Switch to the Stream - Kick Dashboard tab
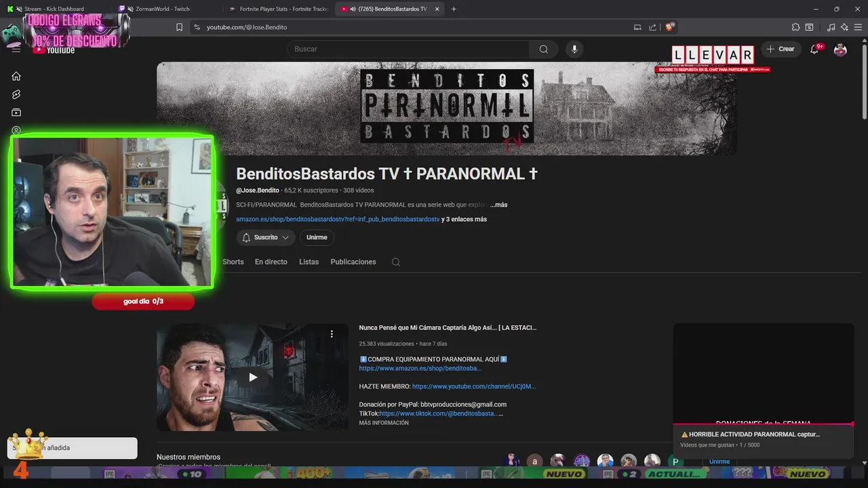Viewport: 868px width, 488px height. (54, 9)
